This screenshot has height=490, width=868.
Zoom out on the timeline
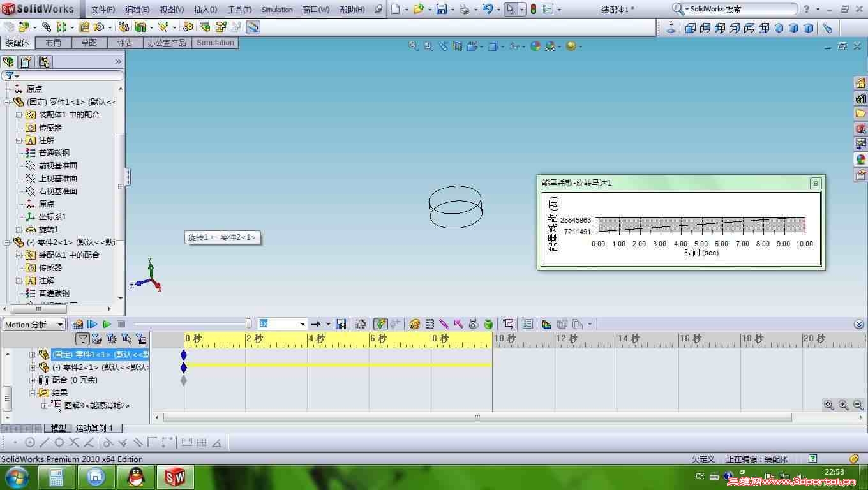click(x=858, y=405)
